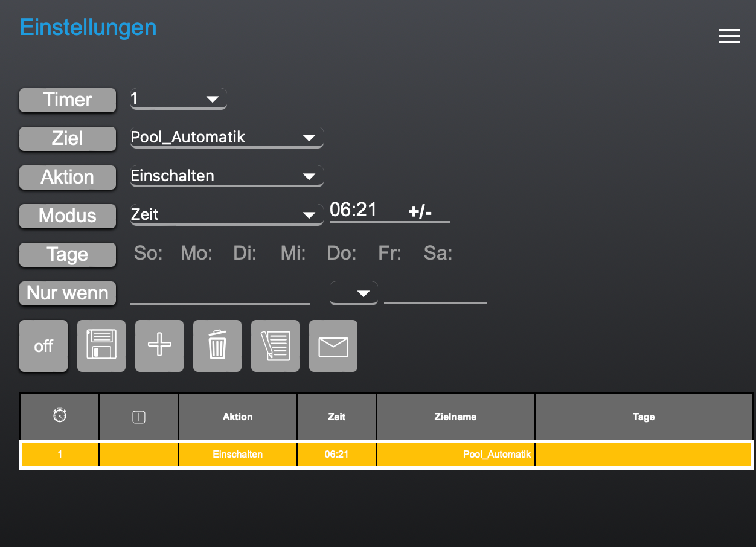This screenshot has width=756, height=547.
Task: Click the Nur wenn condition input field
Action: [x=220, y=293]
